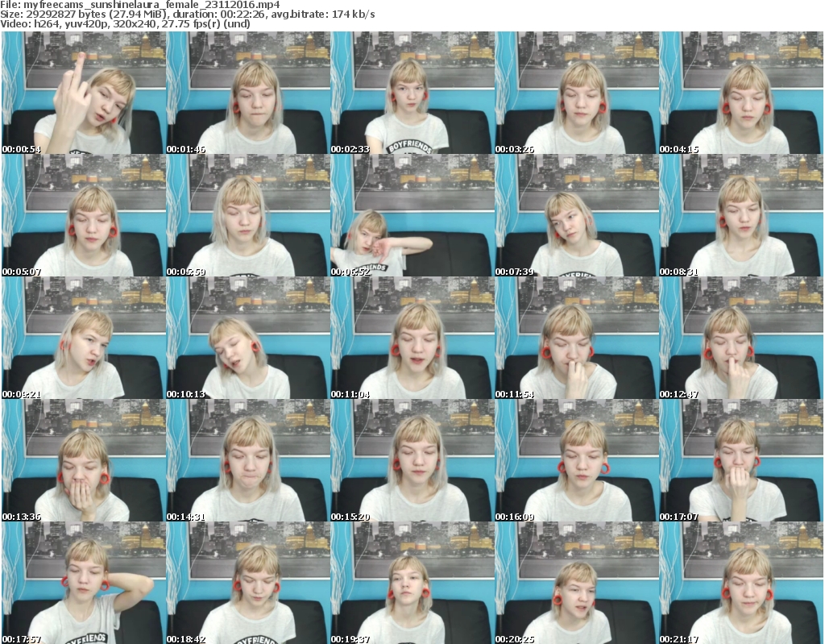Screen dimensions: 825x644
Task: Select thumbnail timestamped 00:00:54
Action: 84,93
